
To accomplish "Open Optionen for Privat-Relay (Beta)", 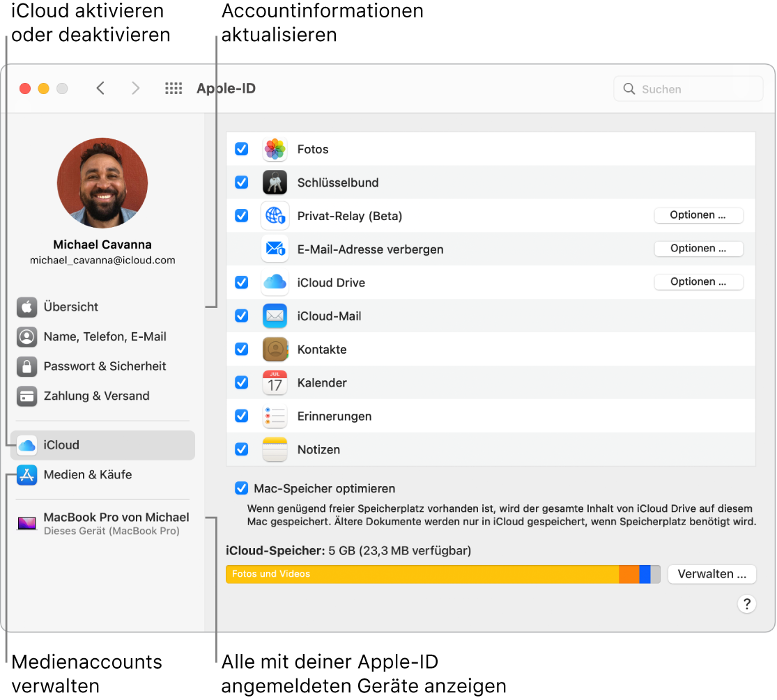I will (698, 215).
